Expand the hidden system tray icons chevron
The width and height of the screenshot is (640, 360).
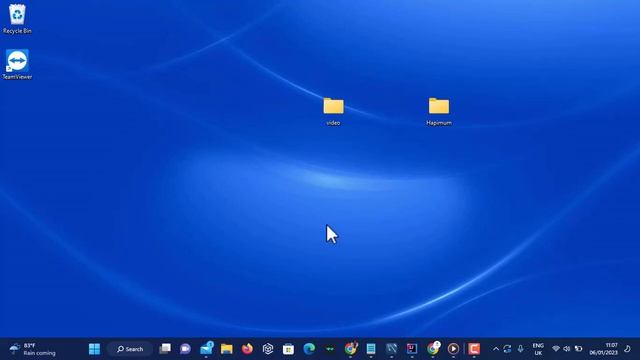(x=496, y=349)
